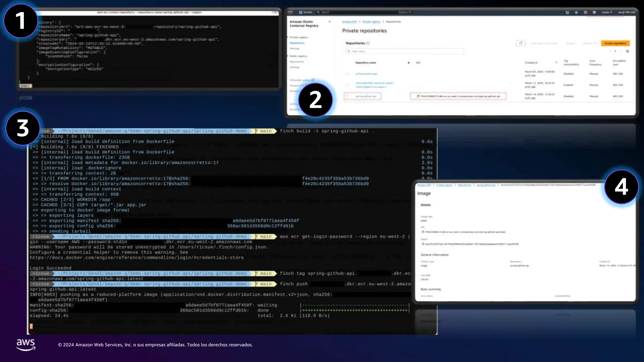
Task: Open the AWS Services grid menu
Action: pyautogui.click(x=301, y=12)
